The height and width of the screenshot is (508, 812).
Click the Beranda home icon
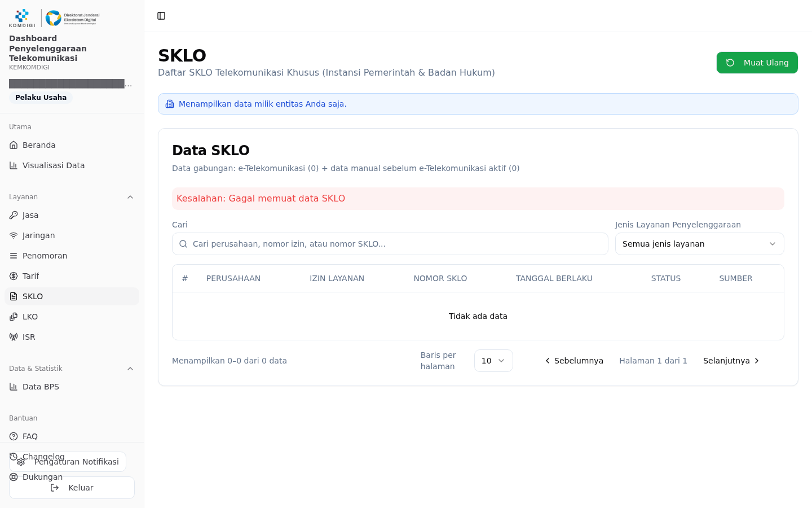pyautogui.click(x=14, y=145)
